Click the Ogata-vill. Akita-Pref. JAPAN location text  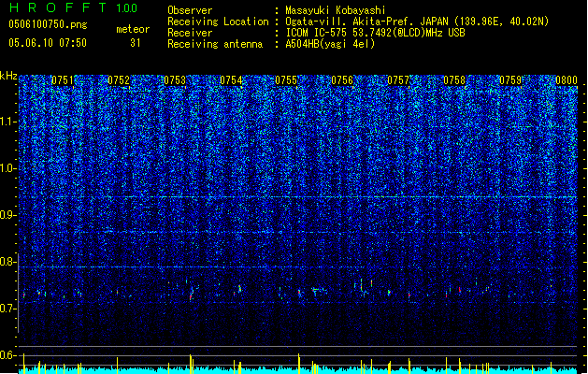tap(417, 22)
